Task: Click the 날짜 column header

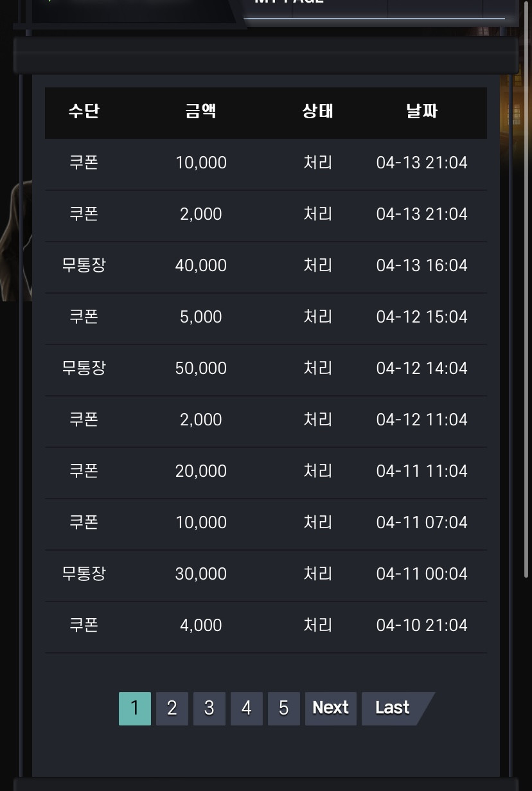Action: pos(422,111)
